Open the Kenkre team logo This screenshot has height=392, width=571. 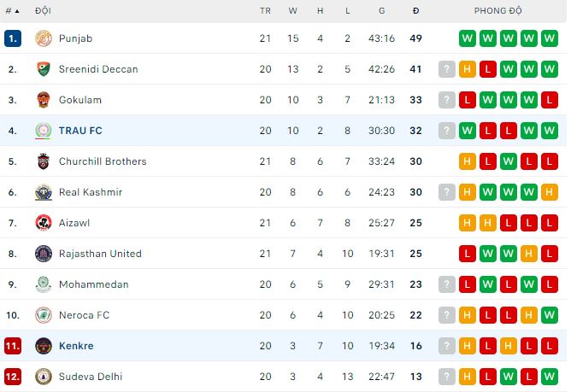pos(44,346)
